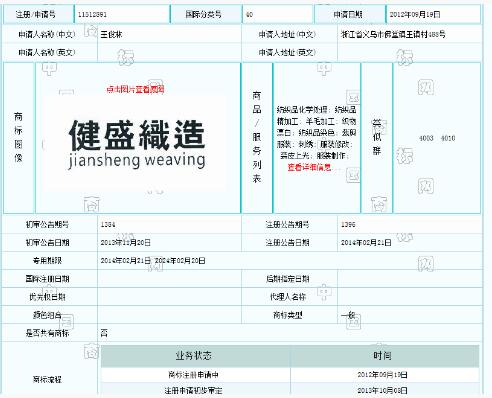This screenshot has width=492, height=398.
Task: Select the preliminary announcement issue value 1384
Action: (108, 225)
